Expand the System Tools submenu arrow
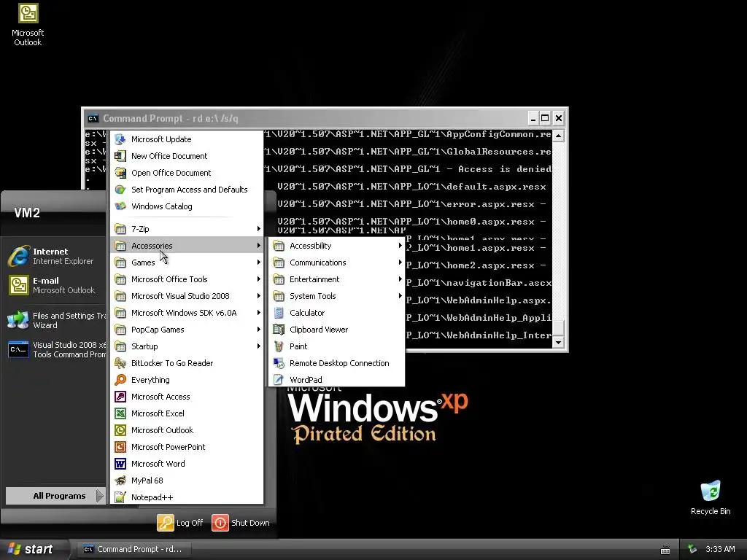Viewport: 747px width, 560px height. [x=400, y=296]
